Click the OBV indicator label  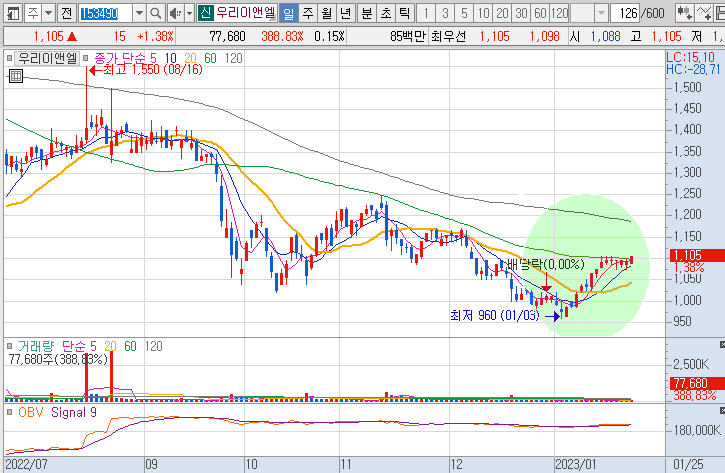(x=31, y=412)
